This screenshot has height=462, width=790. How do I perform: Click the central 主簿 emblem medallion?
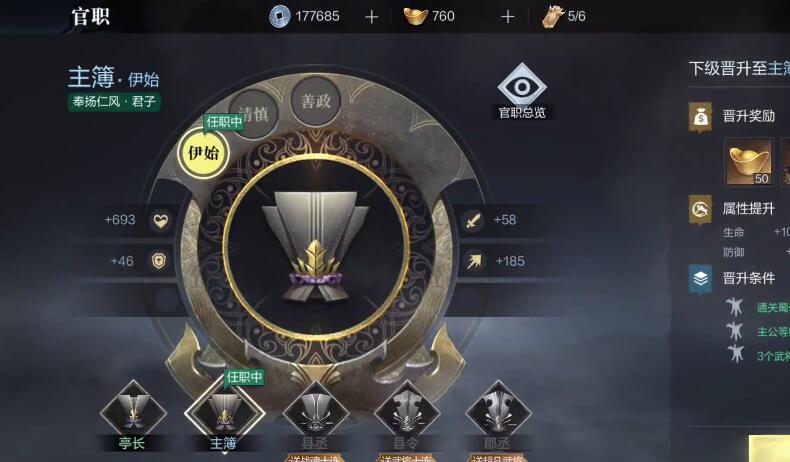tap(316, 246)
